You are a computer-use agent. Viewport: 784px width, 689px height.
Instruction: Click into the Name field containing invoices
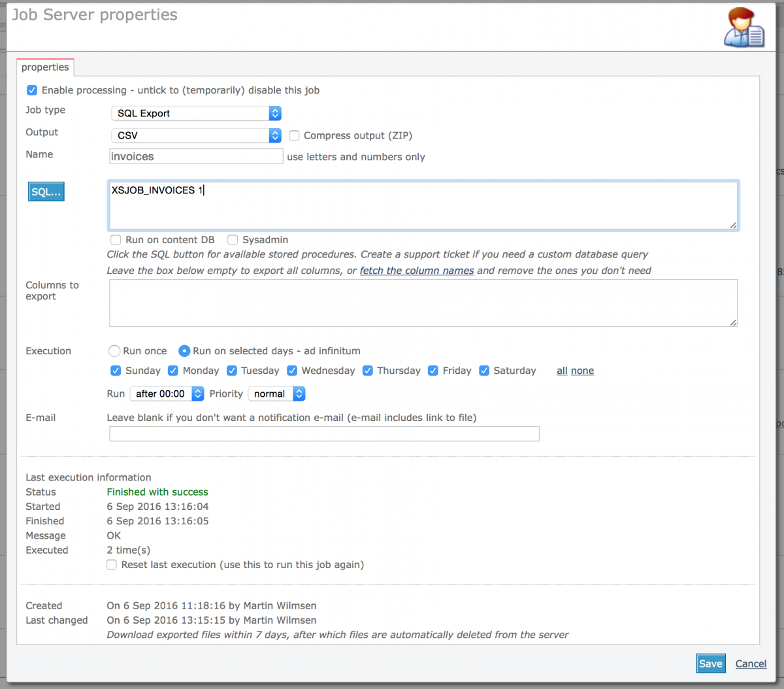(x=196, y=156)
